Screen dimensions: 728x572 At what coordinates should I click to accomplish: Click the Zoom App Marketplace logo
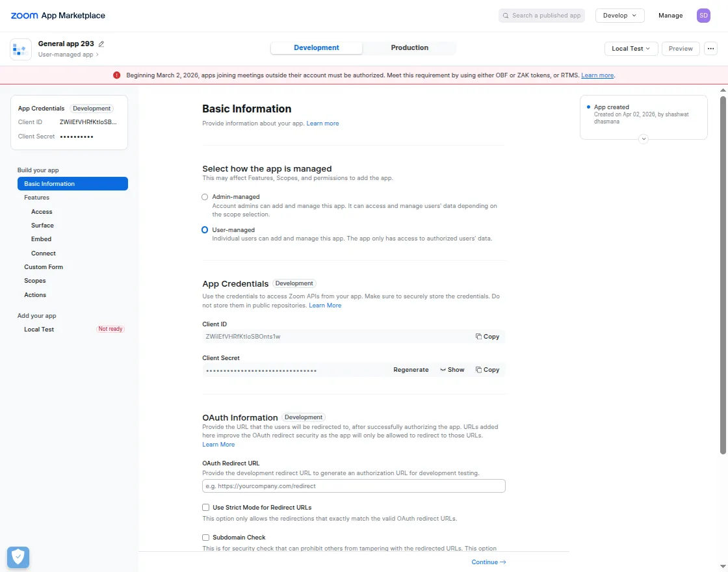pyautogui.click(x=58, y=16)
